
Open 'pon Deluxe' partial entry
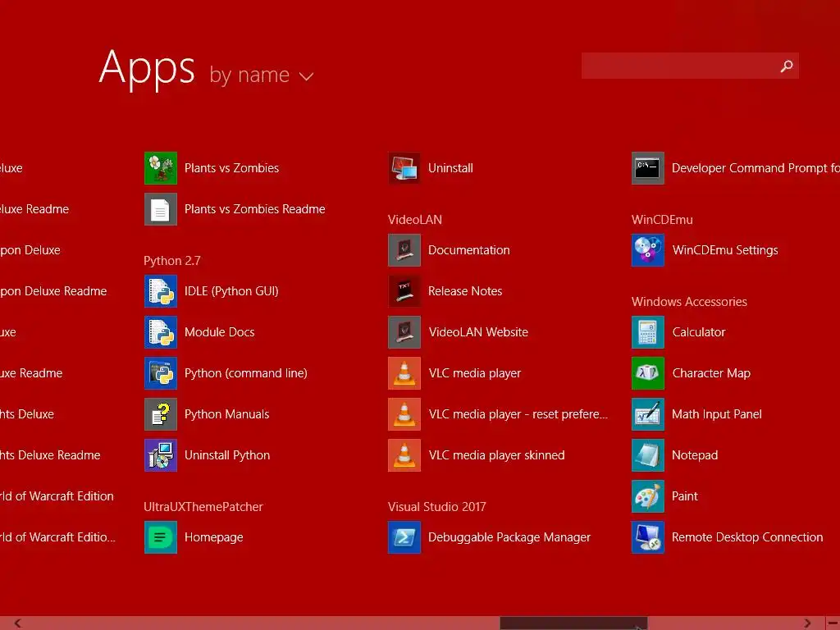(30, 250)
